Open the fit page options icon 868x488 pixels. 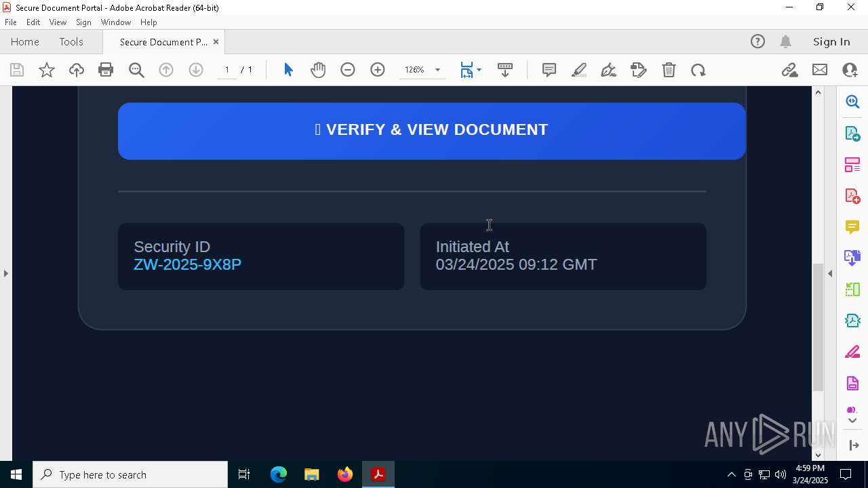(467, 70)
